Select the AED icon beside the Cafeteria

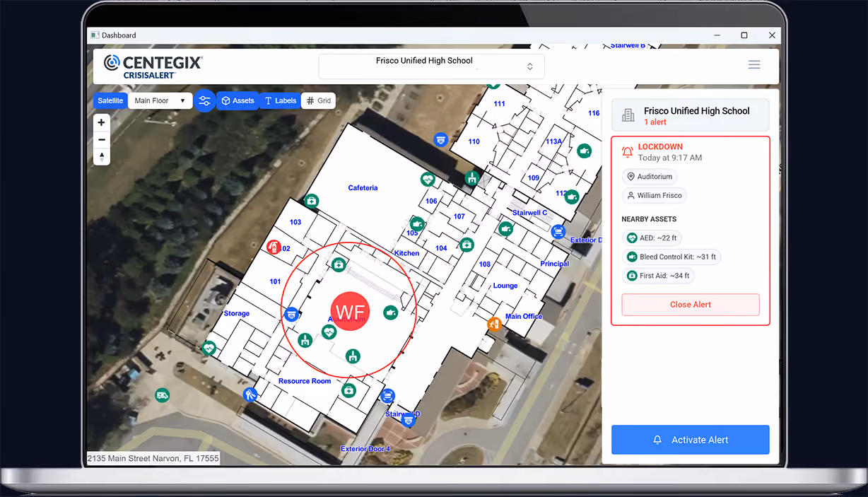tap(427, 180)
